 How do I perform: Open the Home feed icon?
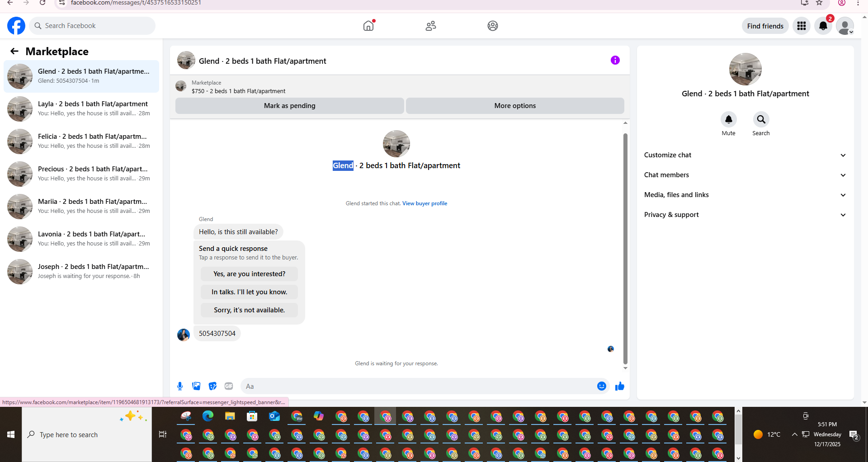(368, 26)
